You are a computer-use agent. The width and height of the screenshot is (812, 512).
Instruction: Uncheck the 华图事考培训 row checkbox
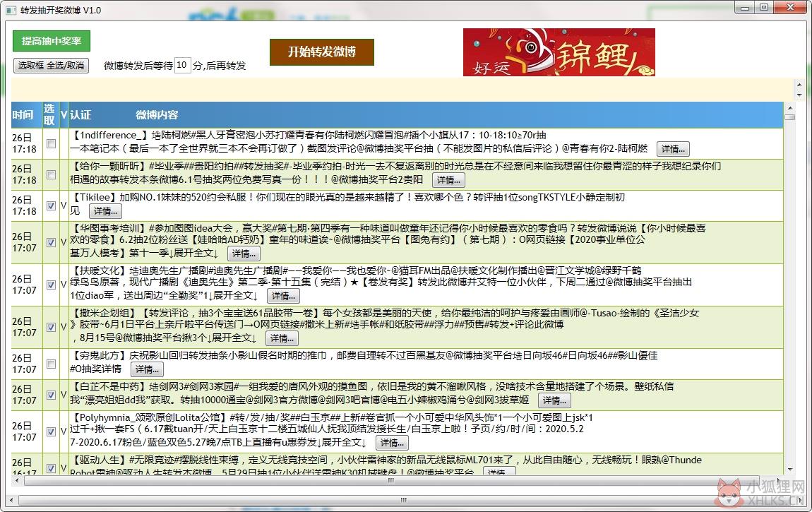click(x=51, y=242)
